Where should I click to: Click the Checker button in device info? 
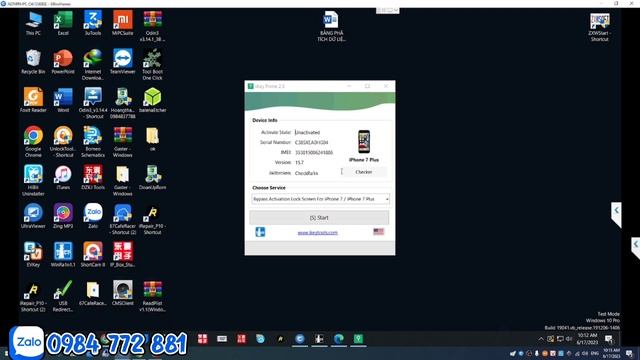[363, 172]
